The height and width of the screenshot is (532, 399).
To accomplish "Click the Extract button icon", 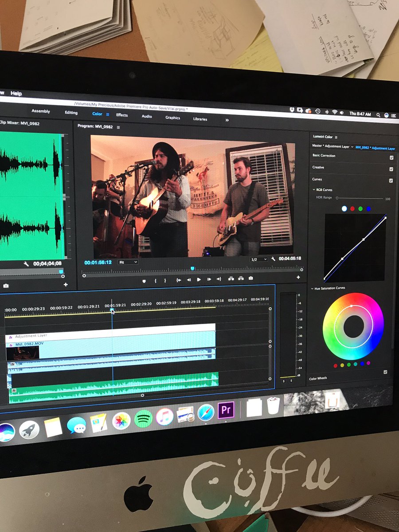I will pos(241,278).
